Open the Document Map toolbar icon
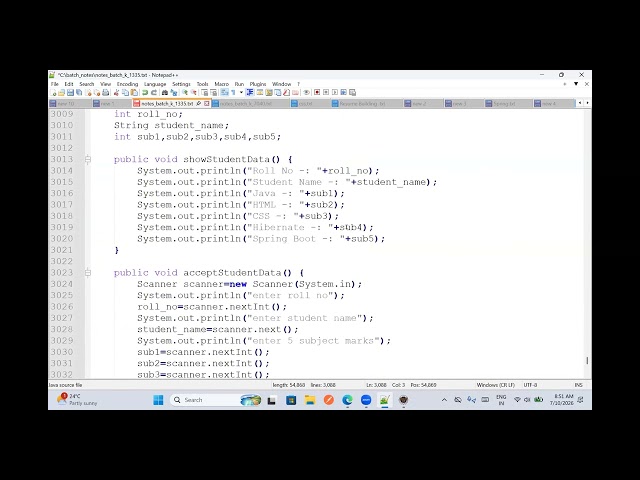The image size is (640, 480). click(x=269, y=93)
